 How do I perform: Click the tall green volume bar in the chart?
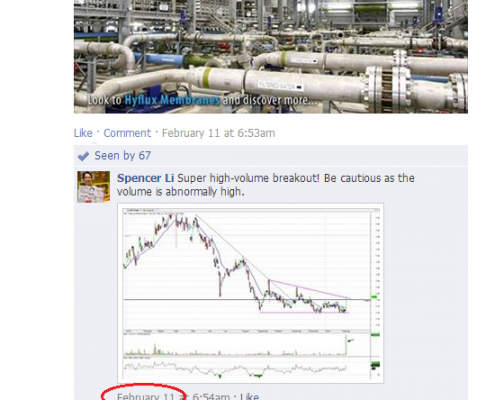(x=346, y=346)
